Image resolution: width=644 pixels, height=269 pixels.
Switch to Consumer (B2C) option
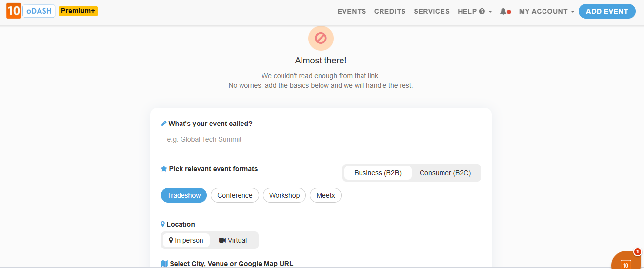click(445, 173)
